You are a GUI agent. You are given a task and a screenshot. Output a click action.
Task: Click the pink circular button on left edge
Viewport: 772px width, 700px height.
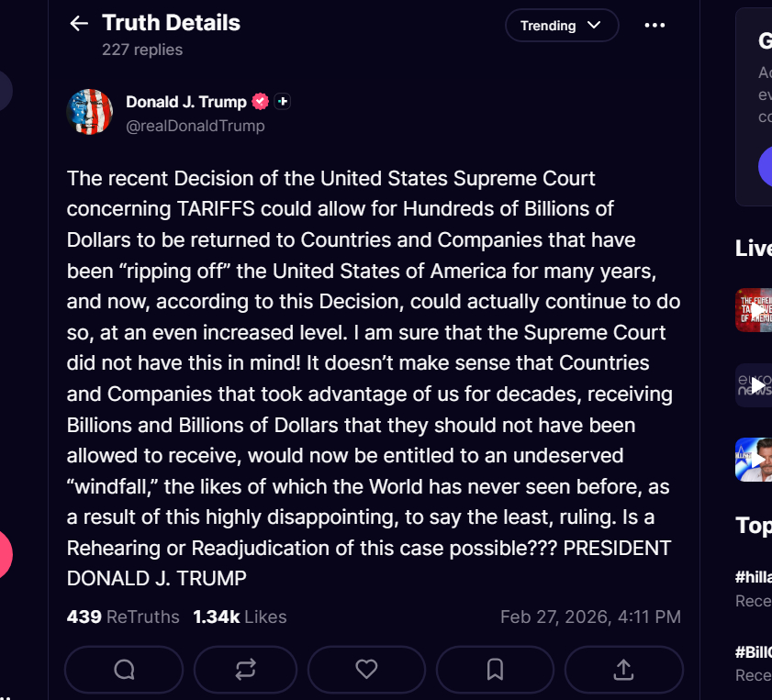pyautogui.click(x=3, y=553)
